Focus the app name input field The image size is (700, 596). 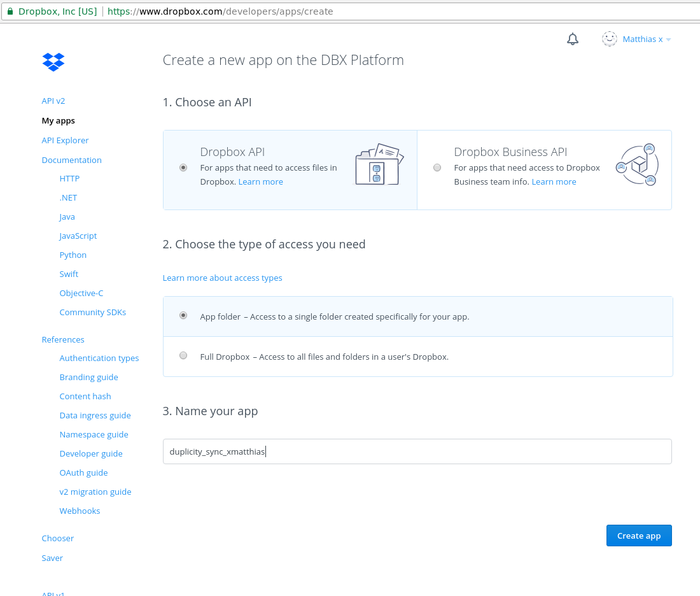point(417,451)
